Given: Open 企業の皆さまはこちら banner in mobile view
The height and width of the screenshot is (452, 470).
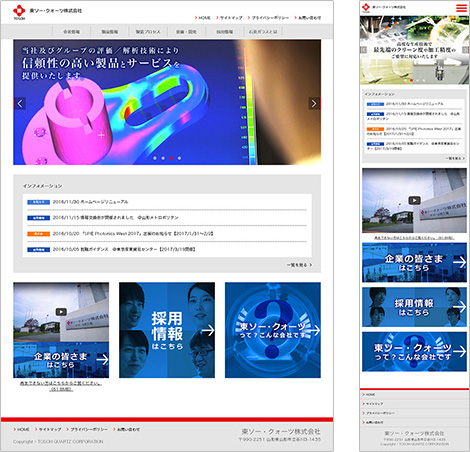Looking at the screenshot, I should [414, 263].
